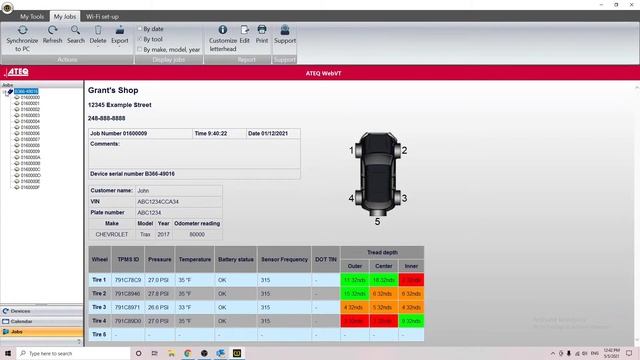
Task: Select job 01600000 in tree
Action: 30,98
